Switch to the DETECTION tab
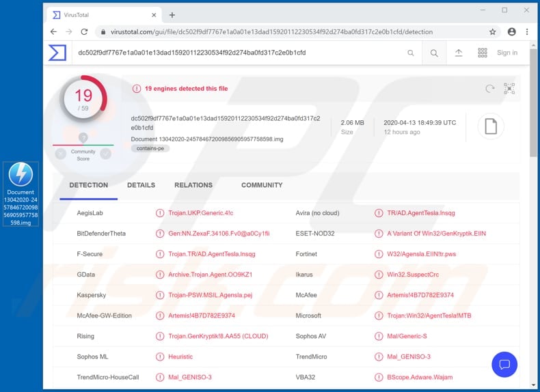This screenshot has width=540, height=392. pyautogui.click(x=88, y=185)
